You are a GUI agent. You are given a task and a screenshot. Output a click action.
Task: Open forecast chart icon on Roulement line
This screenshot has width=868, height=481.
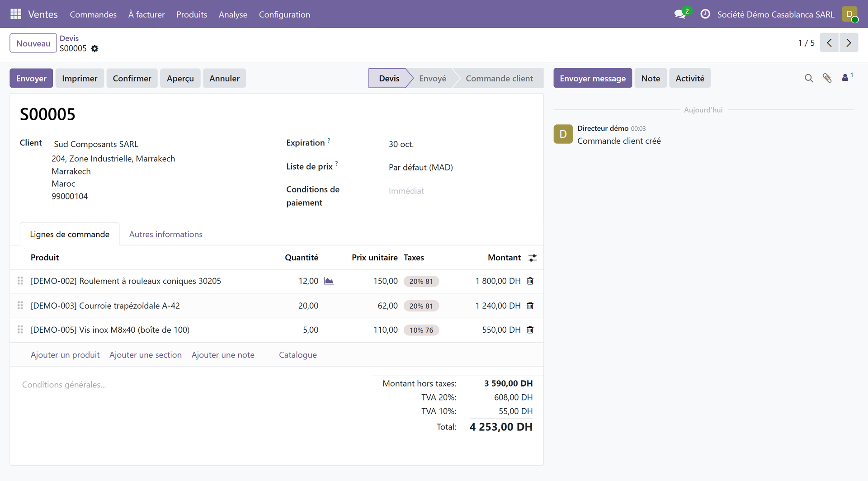tap(329, 281)
